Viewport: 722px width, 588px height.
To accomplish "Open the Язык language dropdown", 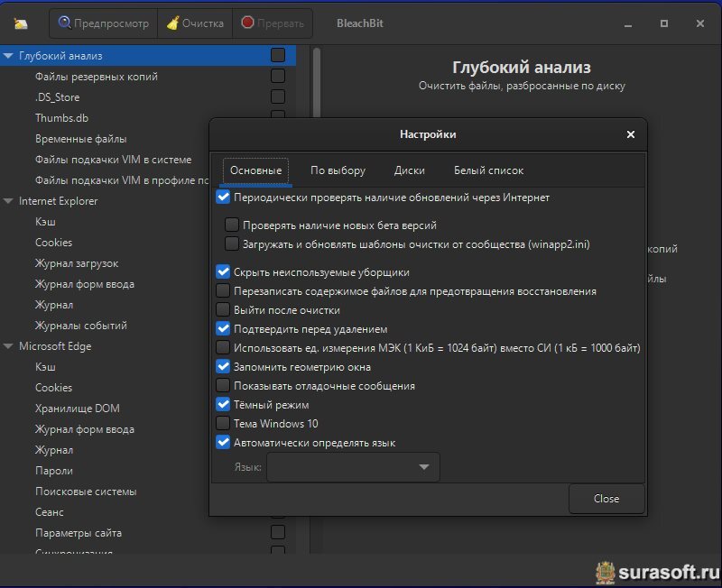I will pos(353,467).
